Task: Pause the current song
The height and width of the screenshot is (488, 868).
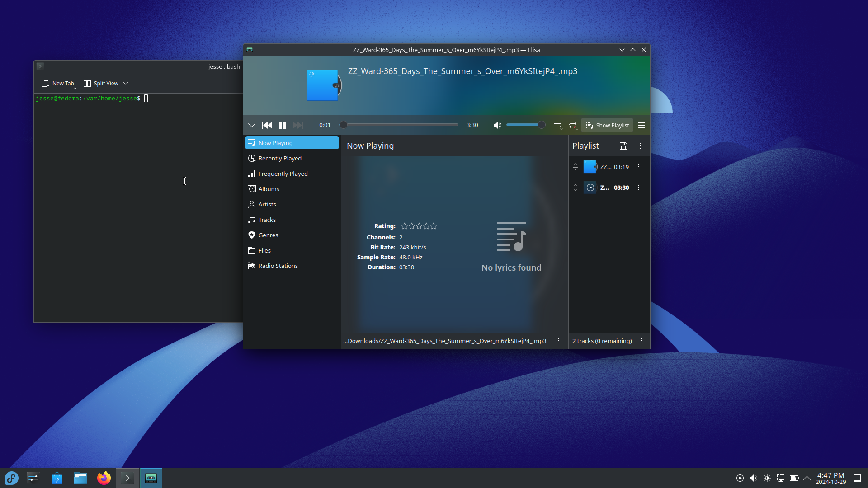Action: (283, 125)
